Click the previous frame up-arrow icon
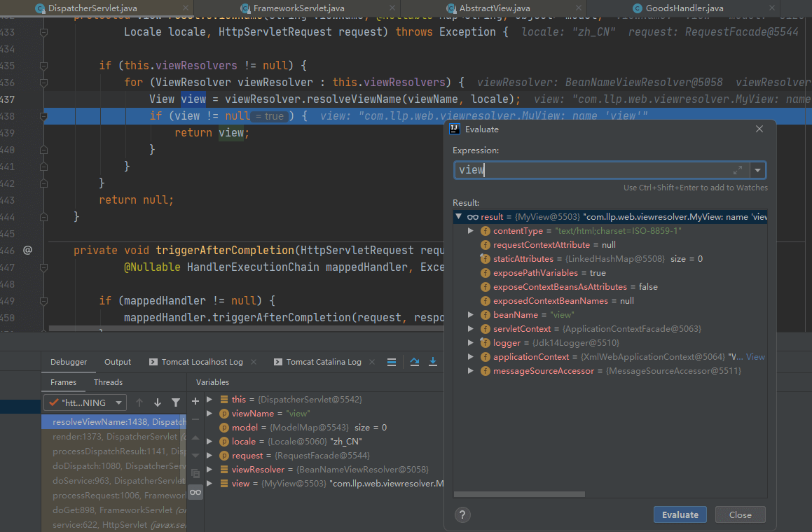The height and width of the screenshot is (532, 812). [x=139, y=402]
